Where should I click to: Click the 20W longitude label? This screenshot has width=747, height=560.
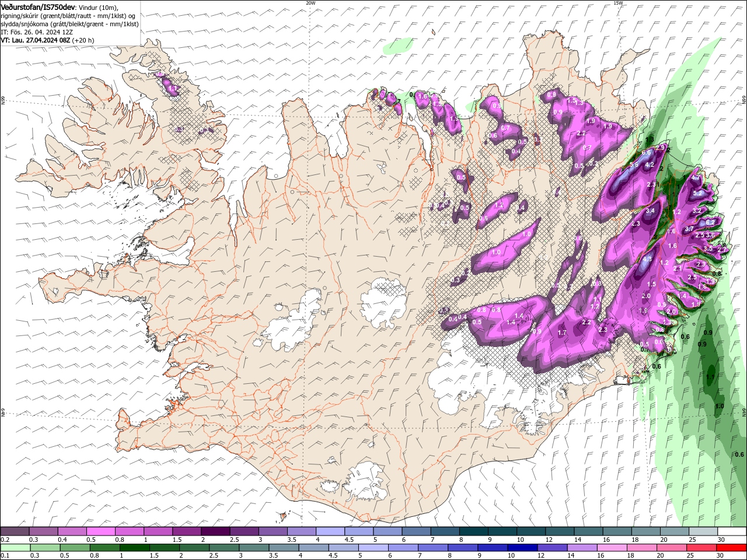(x=310, y=3)
